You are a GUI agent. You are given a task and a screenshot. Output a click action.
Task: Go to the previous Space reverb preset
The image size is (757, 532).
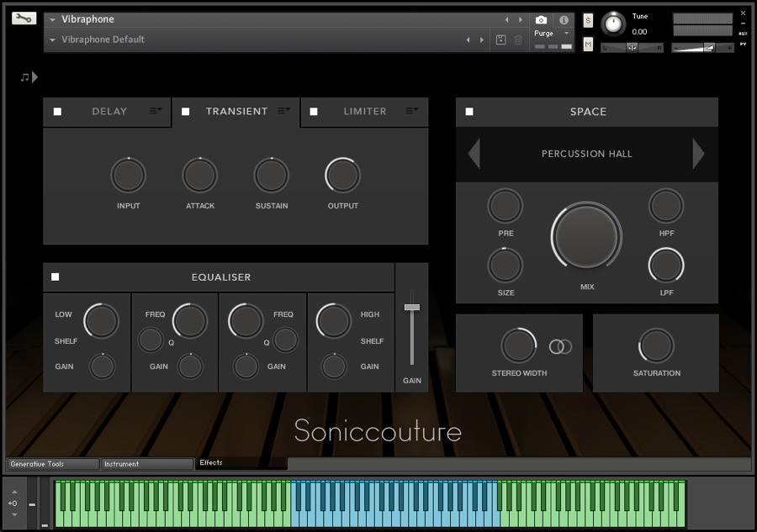tap(474, 154)
